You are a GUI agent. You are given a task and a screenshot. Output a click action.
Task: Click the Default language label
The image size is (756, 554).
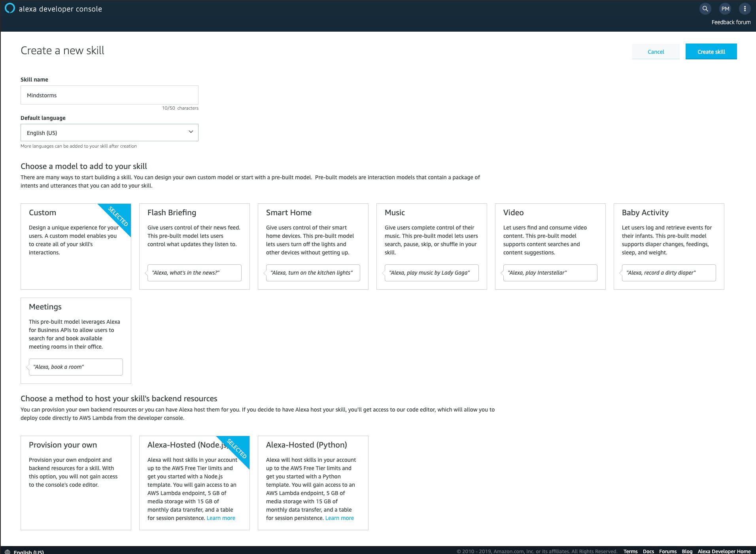pyautogui.click(x=43, y=118)
